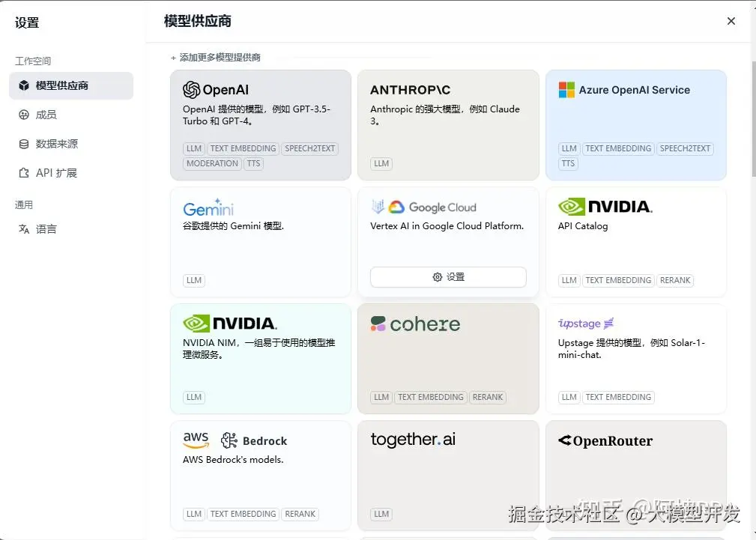Click Cohere card's RERANK tag
756x540 pixels.
pyautogui.click(x=488, y=397)
